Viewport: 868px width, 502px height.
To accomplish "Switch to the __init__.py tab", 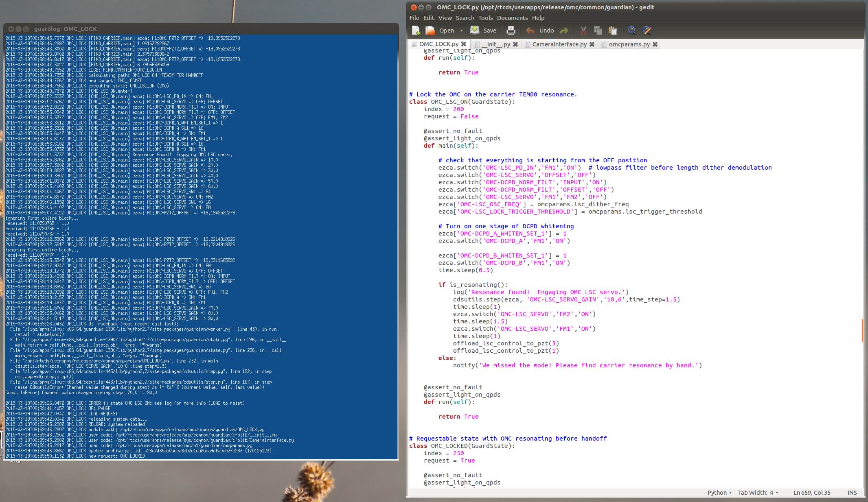I will pos(495,44).
